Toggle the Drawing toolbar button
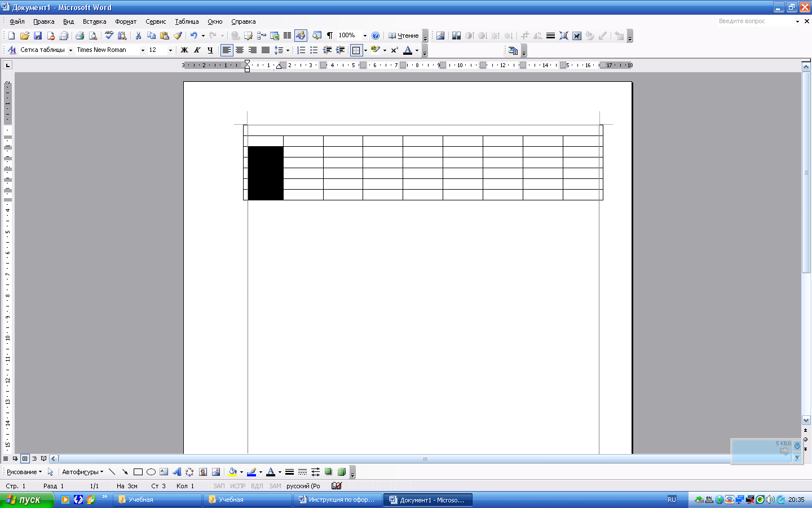812x508 pixels. click(301, 36)
